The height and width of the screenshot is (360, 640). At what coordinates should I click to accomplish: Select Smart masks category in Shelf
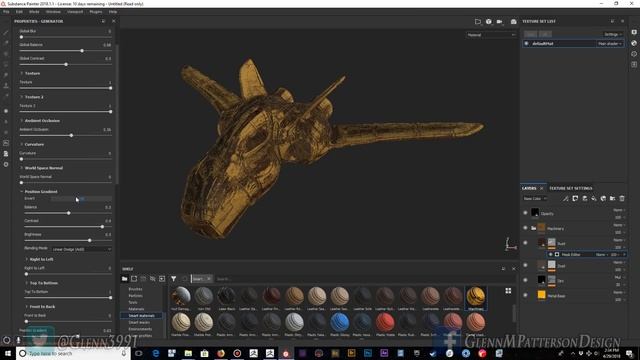coord(139,322)
